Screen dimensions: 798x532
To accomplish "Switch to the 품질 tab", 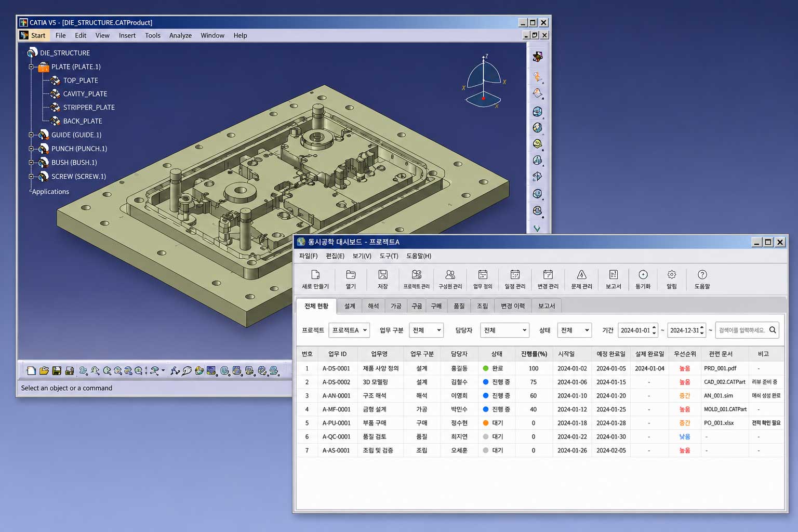I will 459,306.
